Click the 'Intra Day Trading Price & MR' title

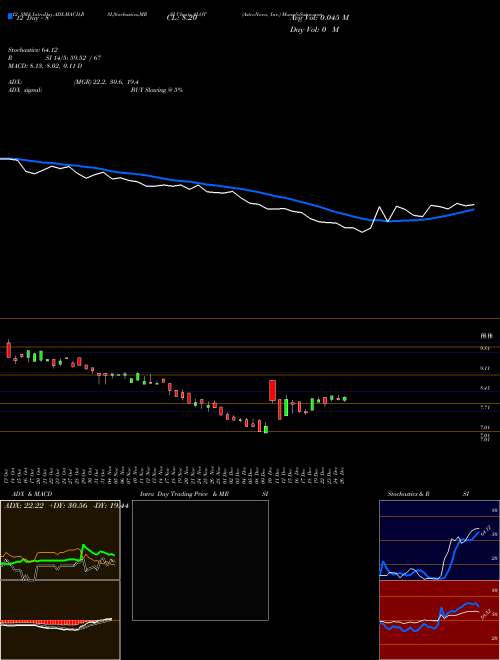coord(185,494)
